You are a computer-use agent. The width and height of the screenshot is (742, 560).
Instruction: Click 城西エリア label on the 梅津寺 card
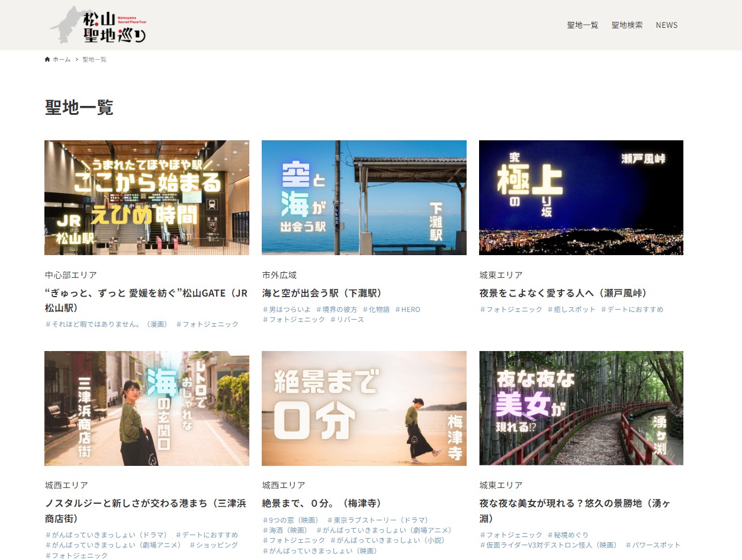pyautogui.click(x=284, y=485)
